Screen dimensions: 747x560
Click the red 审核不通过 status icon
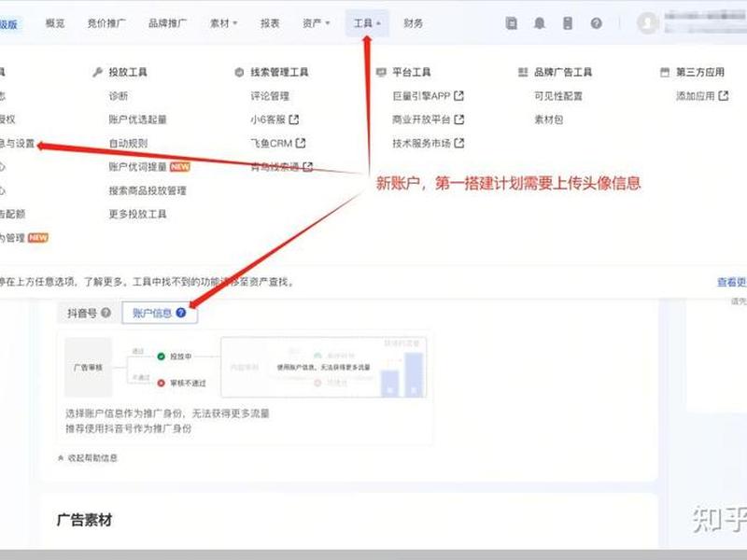pyautogui.click(x=161, y=383)
